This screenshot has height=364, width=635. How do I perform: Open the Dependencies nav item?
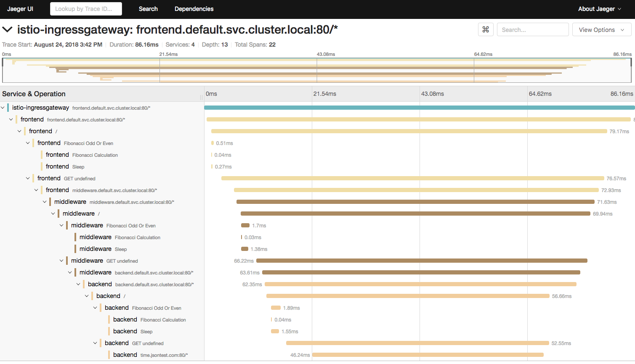coord(194,9)
